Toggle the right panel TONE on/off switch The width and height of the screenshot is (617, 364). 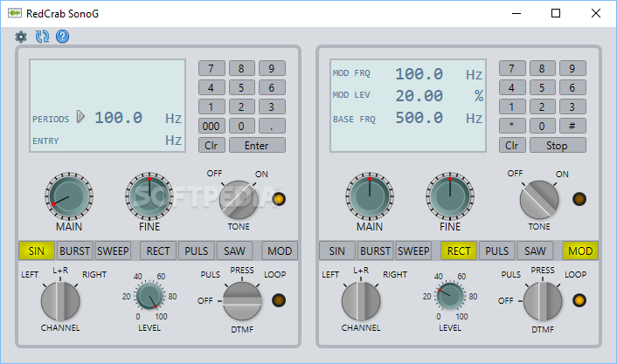(539, 200)
